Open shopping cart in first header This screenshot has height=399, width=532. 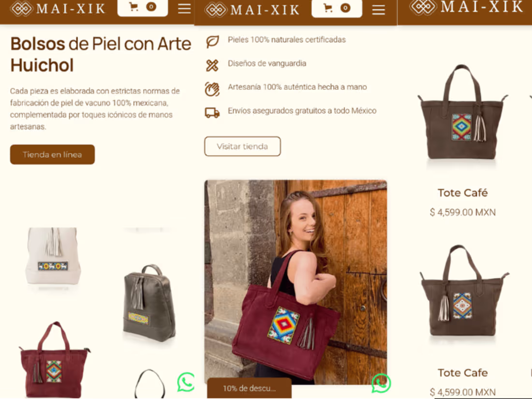[143, 7]
